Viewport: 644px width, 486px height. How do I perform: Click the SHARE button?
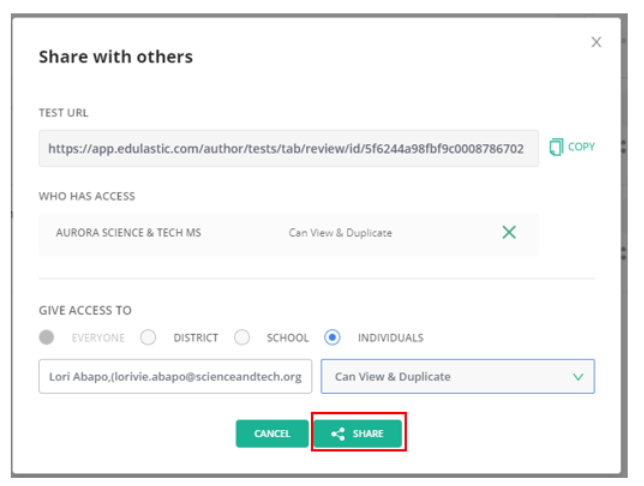pyautogui.click(x=358, y=433)
